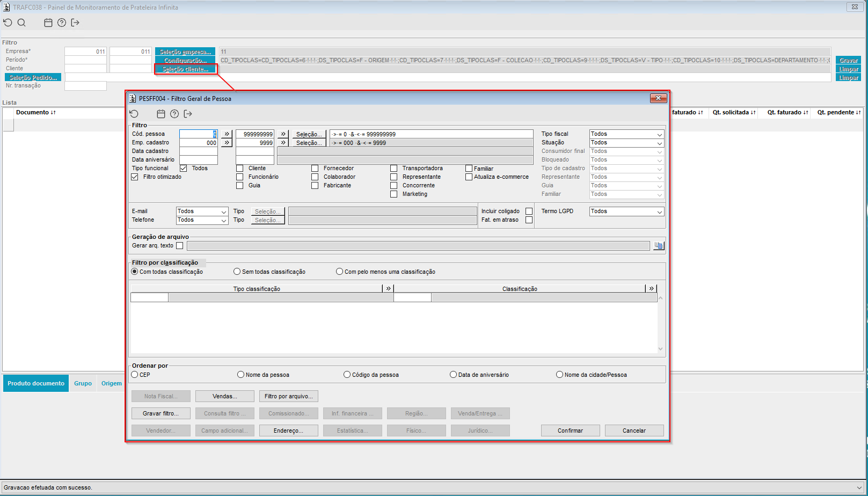Click Nr. transação input field in main window
The image size is (868, 496).
[85, 86]
